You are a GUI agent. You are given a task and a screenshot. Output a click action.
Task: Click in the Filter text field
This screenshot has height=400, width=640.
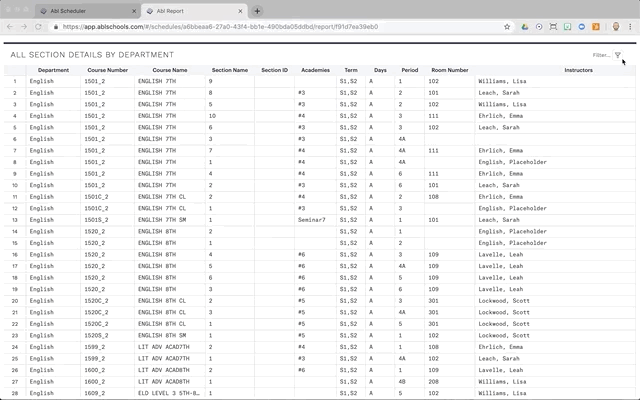coord(598,55)
